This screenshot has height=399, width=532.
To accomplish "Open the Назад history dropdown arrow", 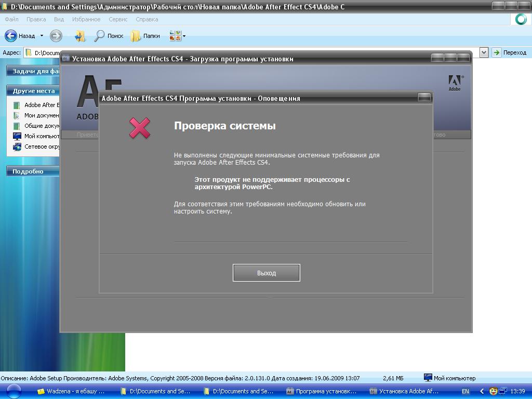I will pyautogui.click(x=42, y=36).
